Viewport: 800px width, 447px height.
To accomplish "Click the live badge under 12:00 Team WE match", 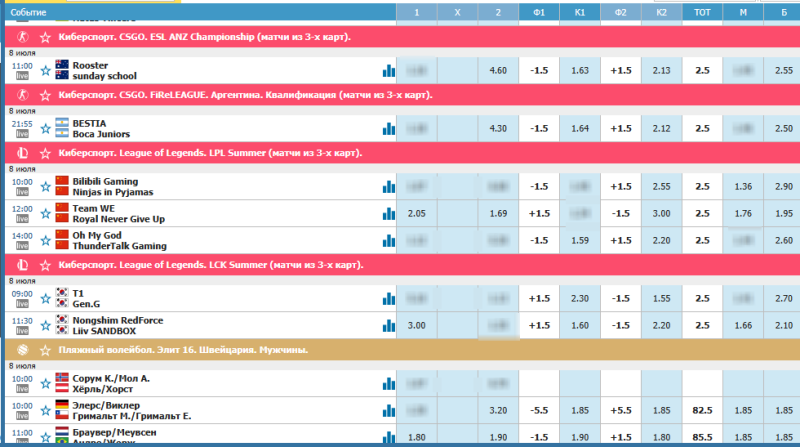I will point(22,218).
